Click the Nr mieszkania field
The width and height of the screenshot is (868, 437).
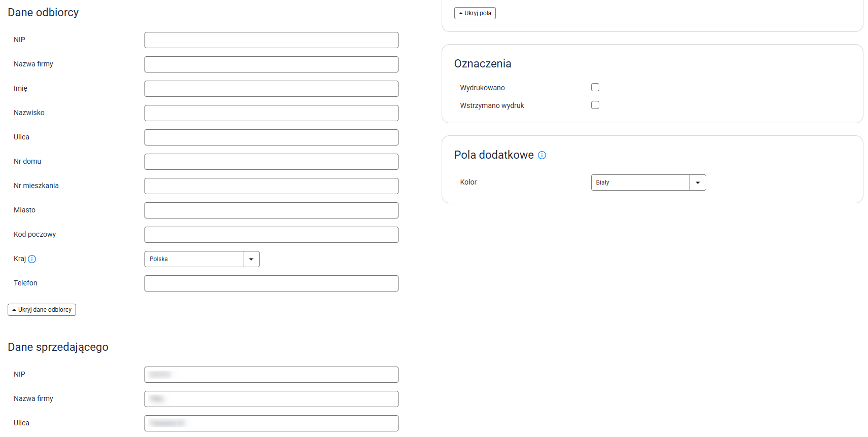[x=271, y=186]
